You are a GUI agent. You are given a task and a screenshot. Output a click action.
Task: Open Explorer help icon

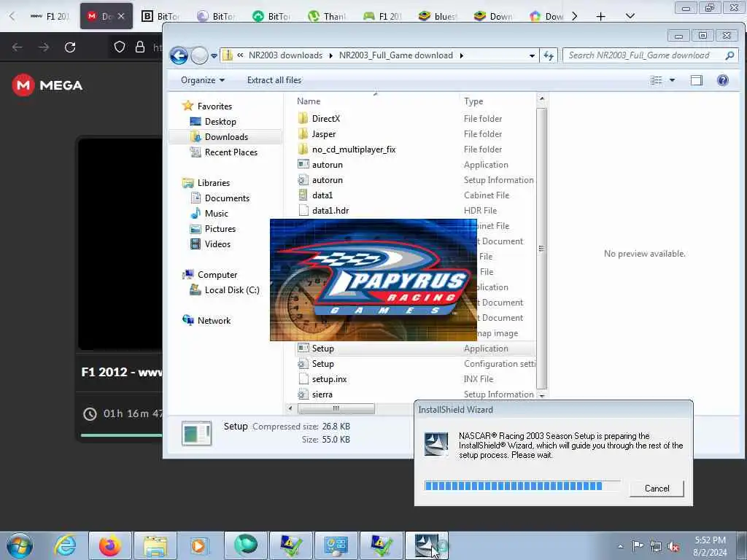722,80
